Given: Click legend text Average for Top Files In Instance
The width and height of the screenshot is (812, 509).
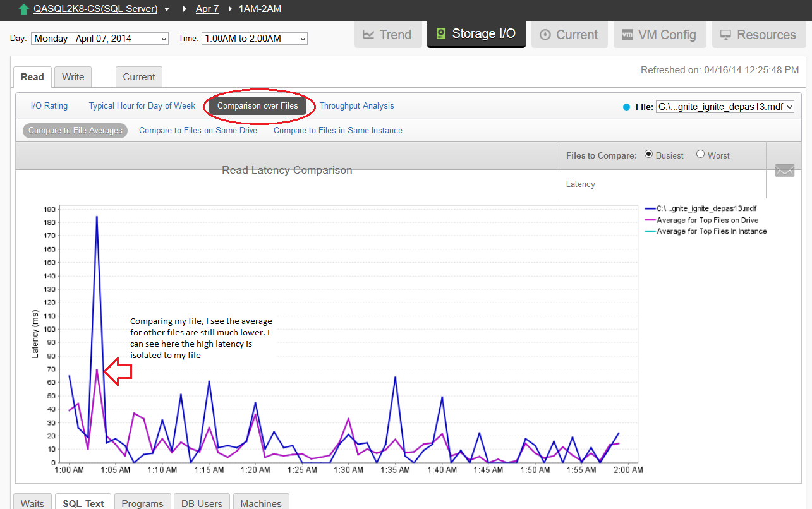Looking at the screenshot, I should (712, 232).
